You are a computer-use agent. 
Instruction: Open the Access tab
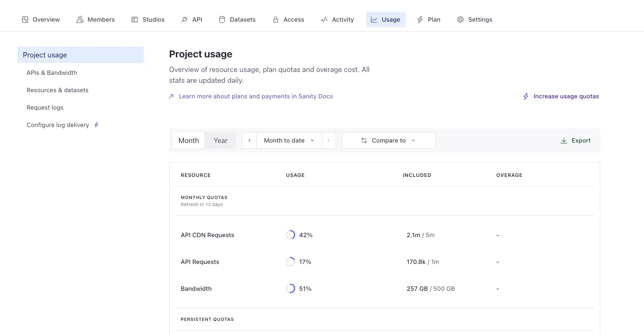pyautogui.click(x=288, y=20)
